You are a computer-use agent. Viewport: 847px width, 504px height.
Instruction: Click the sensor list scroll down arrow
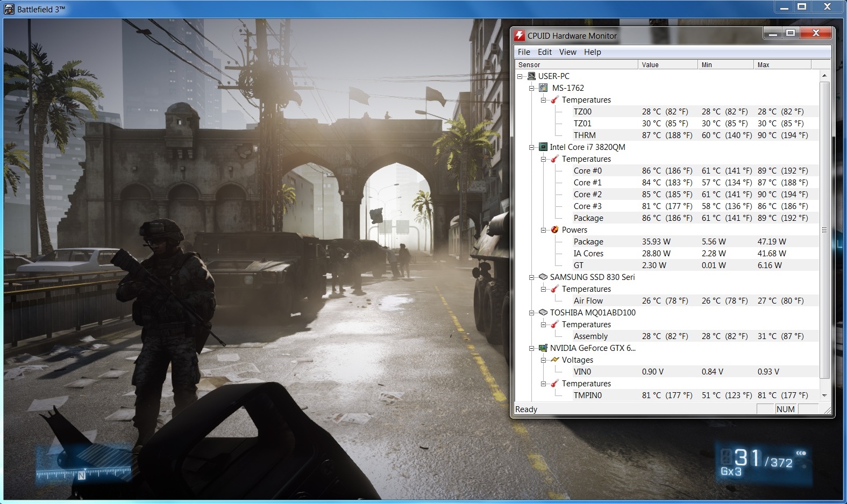click(824, 395)
